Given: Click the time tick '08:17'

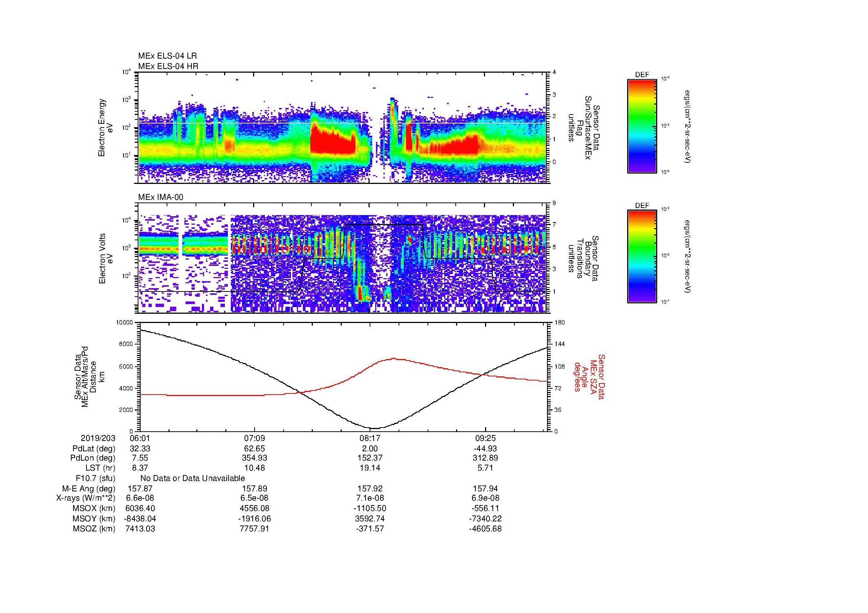Looking at the screenshot, I should [x=370, y=438].
